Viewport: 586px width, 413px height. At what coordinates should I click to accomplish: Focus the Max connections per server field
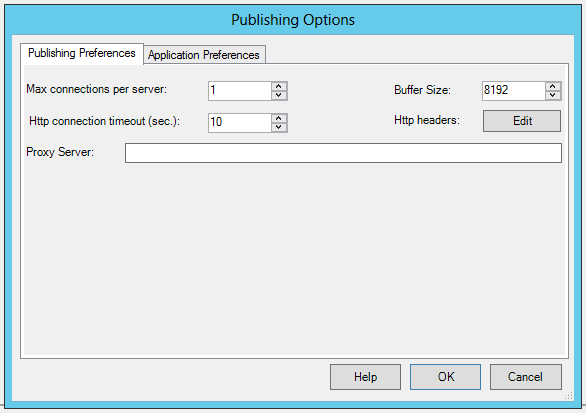point(240,91)
